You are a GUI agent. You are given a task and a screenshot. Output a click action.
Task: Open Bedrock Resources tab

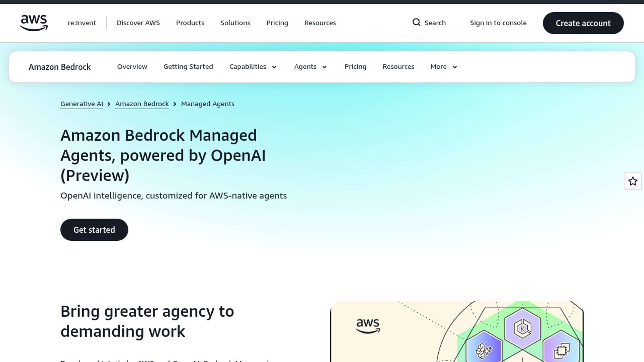(398, 67)
